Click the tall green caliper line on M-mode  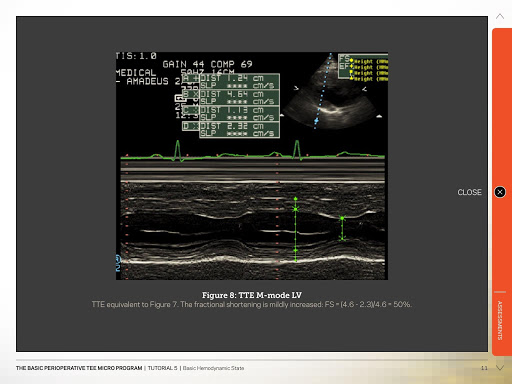tap(295, 230)
